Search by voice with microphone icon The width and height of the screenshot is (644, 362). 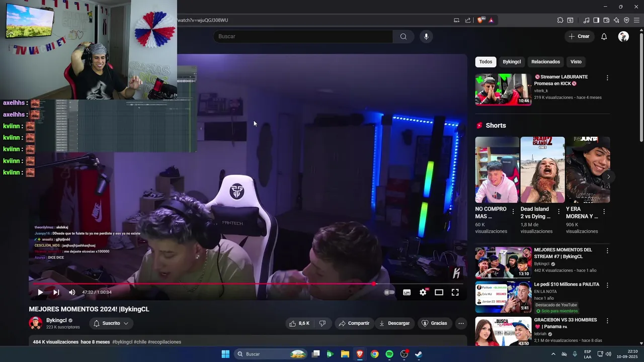(x=426, y=36)
